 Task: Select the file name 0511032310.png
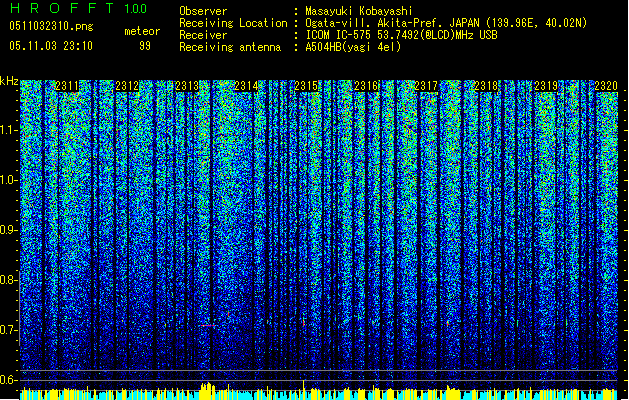click(51, 26)
